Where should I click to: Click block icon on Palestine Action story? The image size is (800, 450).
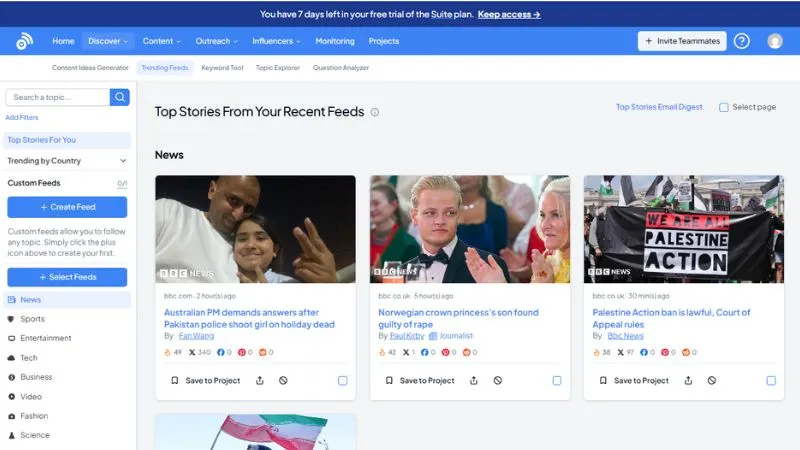(x=712, y=381)
